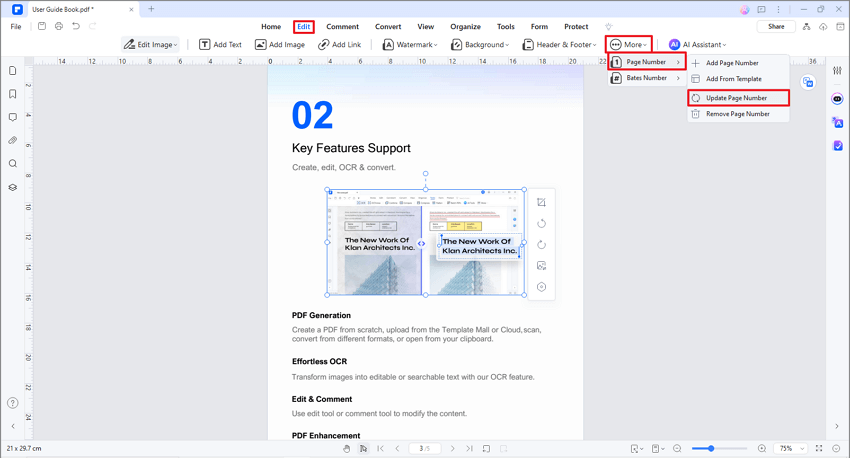
Task: Open the bookmarks panel in left sidebar
Action: click(12, 94)
